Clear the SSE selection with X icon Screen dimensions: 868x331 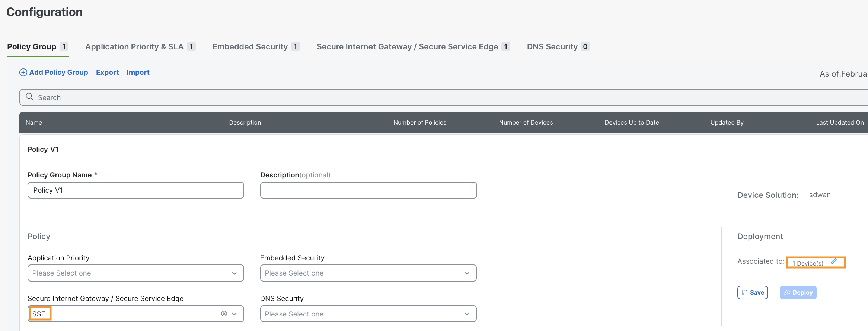pyautogui.click(x=224, y=314)
